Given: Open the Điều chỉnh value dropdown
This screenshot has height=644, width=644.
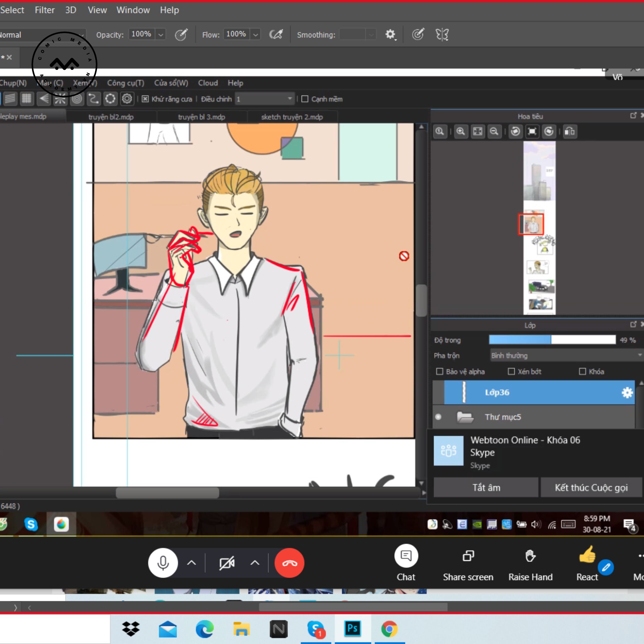Looking at the screenshot, I should point(289,99).
